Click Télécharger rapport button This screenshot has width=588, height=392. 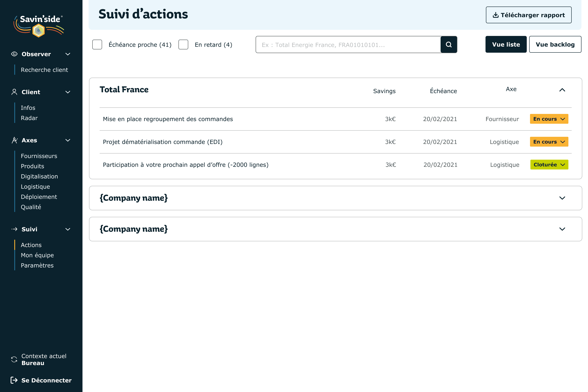point(529,15)
